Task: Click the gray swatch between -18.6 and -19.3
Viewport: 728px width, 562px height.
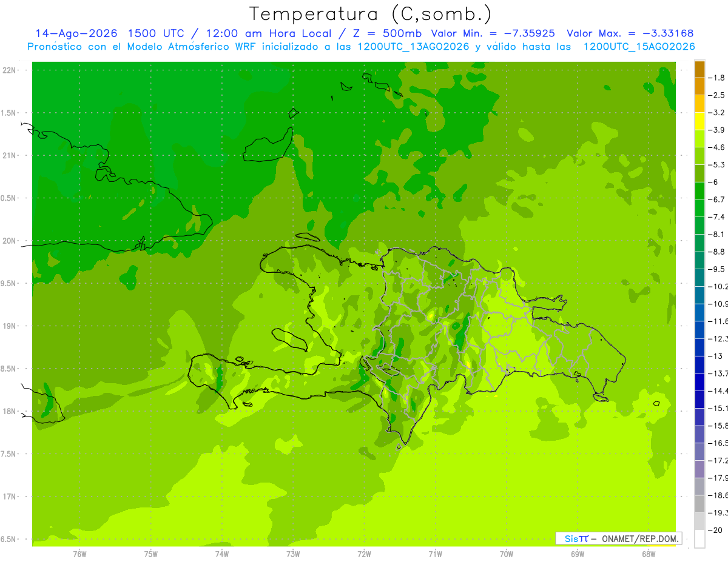Action: tap(699, 504)
